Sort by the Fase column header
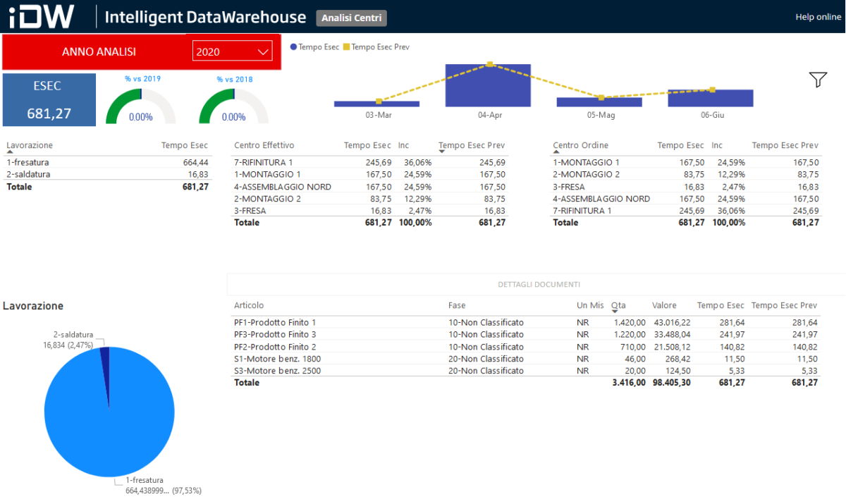The image size is (846, 504). click(x=457, y=306)
